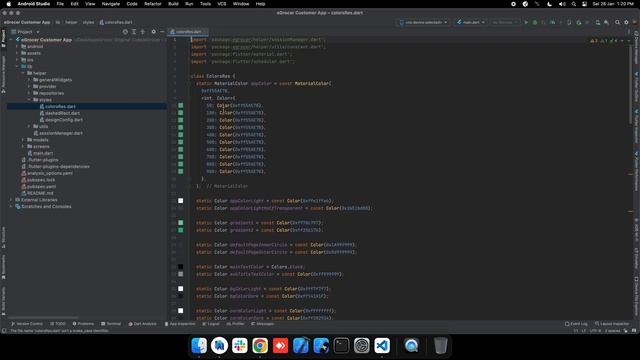Viewport: 640px width, 360px height.
Task: Hide the Project panel with the minus icon
Action: pos(162,31)
